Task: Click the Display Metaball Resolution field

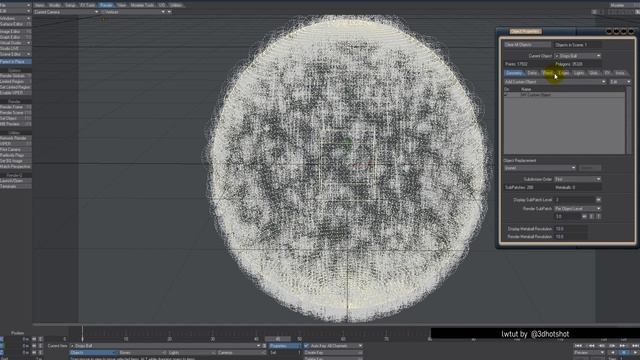Action: (x=571, y=229)
